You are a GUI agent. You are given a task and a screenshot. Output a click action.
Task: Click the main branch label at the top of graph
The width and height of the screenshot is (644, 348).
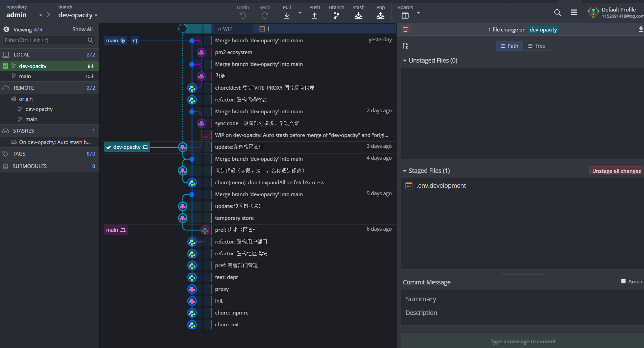tap(116, 41)
